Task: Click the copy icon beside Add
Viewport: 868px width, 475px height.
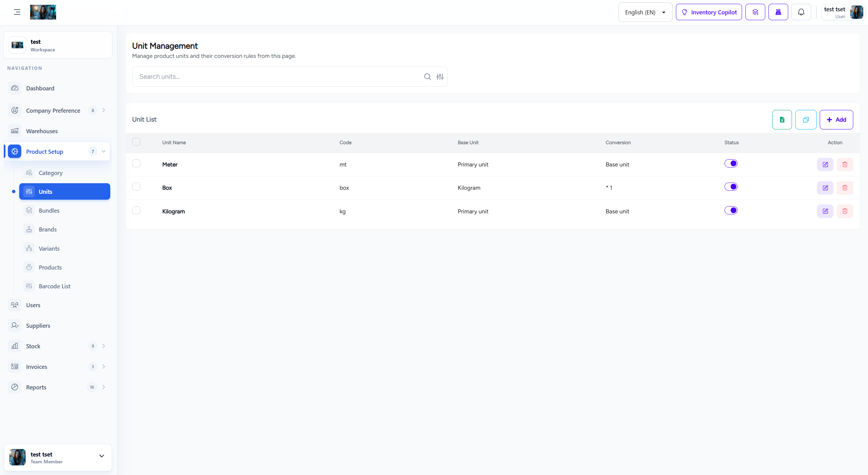Action: [806, 120]
